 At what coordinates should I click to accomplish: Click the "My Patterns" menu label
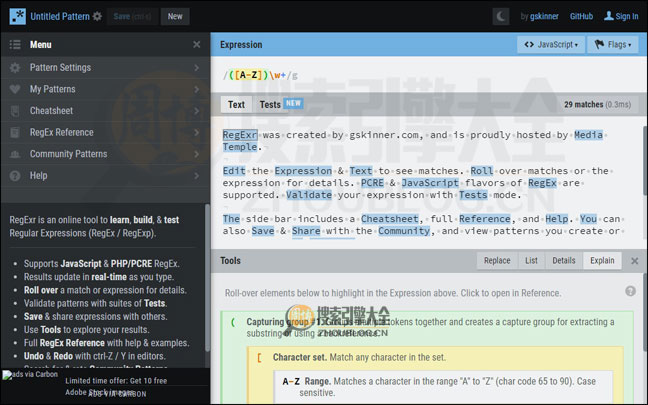tap(52, 89)
